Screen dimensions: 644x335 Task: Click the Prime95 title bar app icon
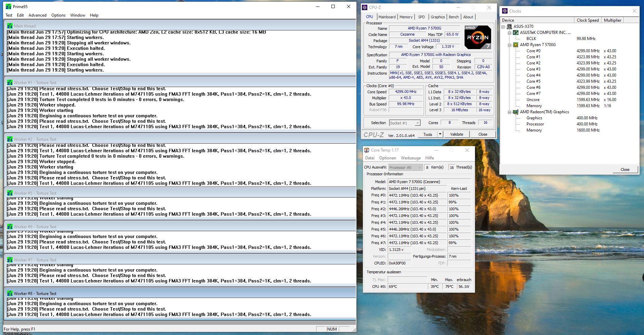coord(8,6)
